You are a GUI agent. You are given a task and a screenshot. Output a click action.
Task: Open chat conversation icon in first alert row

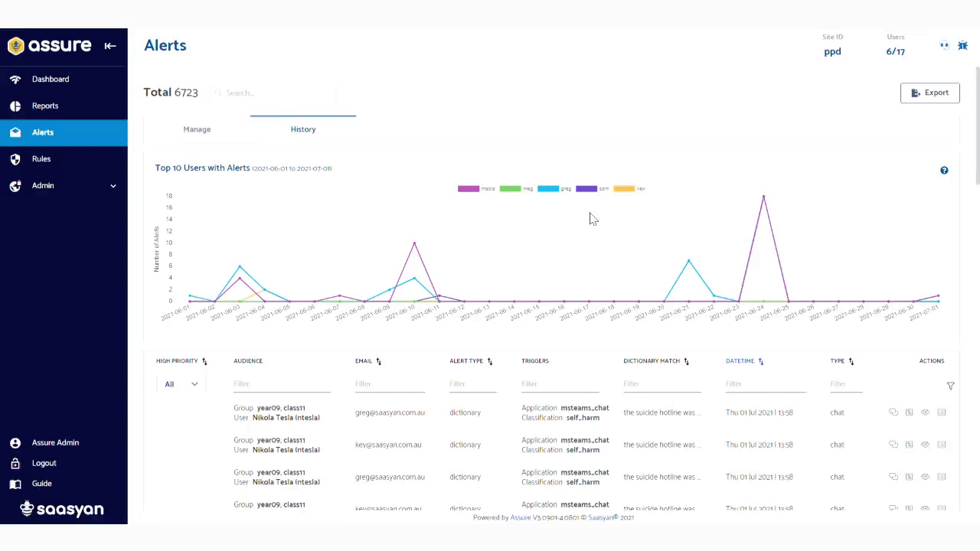click(893, 412)
